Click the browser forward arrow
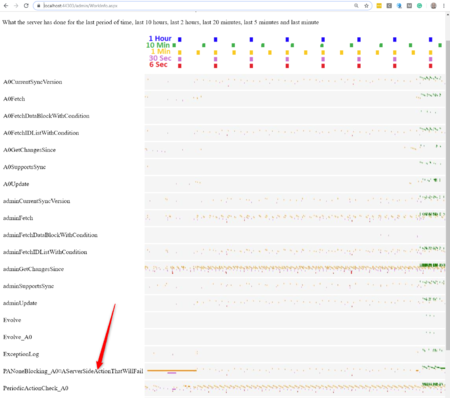The height and width of the screenshot is (398, 450). coord(16,6)
